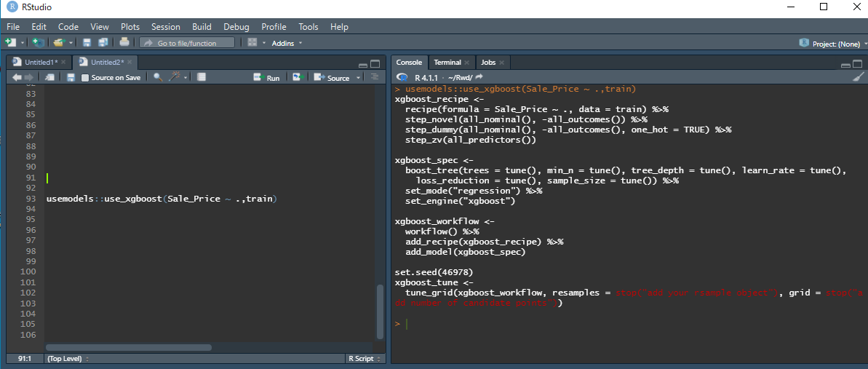Screen dimensions: 868x369
Task: Close the Jobs tab
Action: (501, 63)
